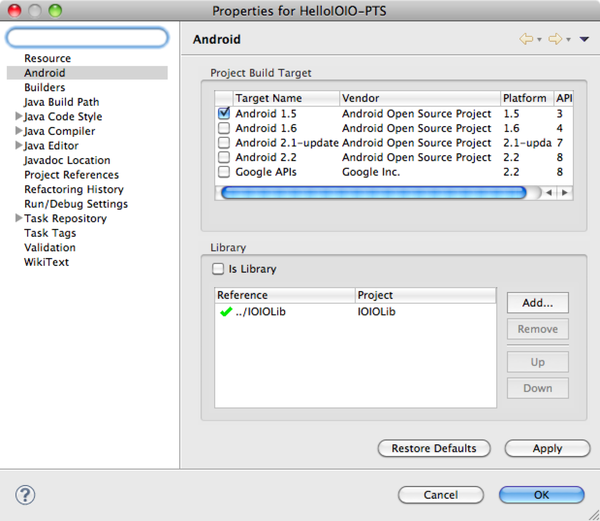This screenshot has width=600, height=521.
Task: Click the green zoom window button
Action: tap(55, 10)
